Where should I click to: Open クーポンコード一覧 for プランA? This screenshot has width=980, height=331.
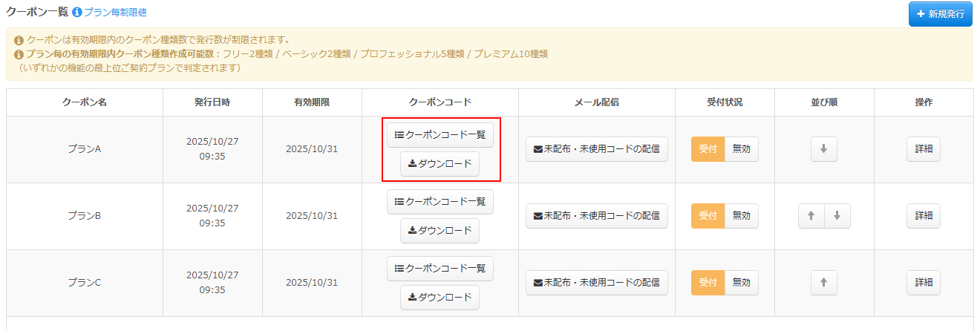440,135
